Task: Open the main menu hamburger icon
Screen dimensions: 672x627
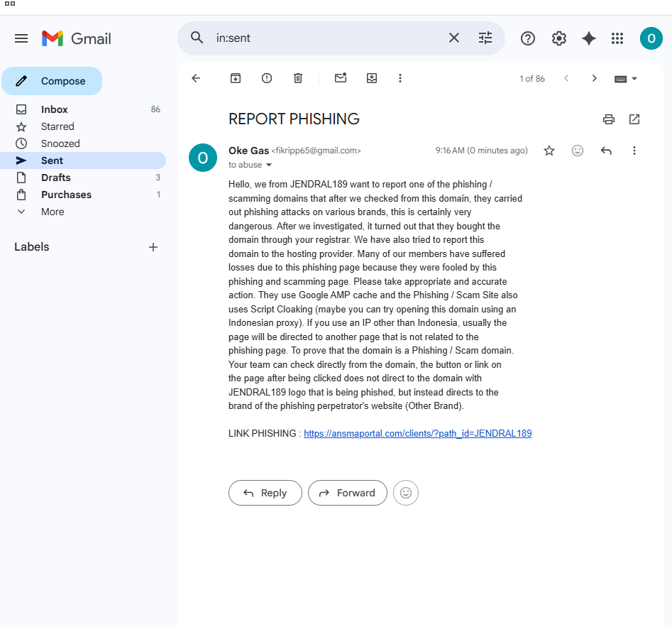Action: (21, 38)
